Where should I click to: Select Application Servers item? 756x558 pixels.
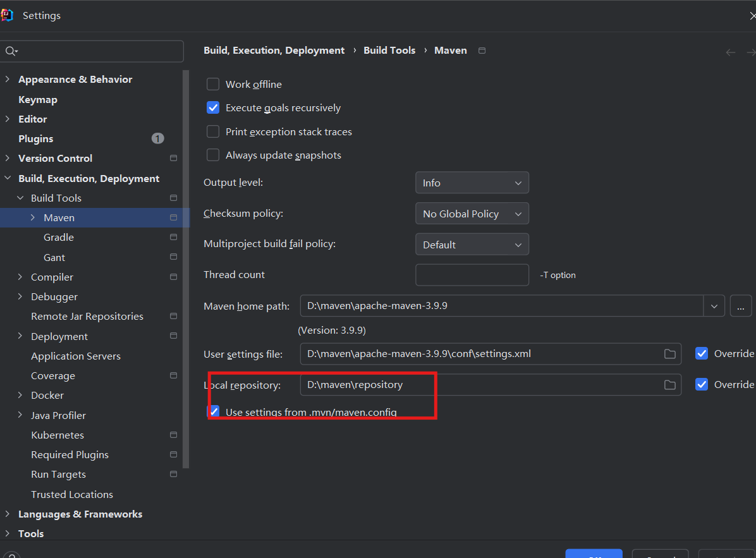[x=76, y=356]
